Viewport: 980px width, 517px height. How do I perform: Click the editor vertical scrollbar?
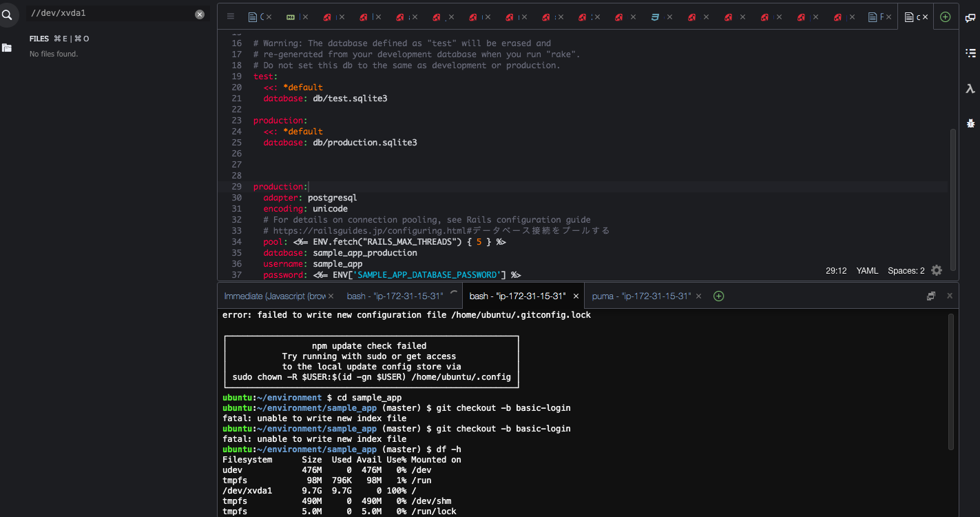click(x=953, y=200)
